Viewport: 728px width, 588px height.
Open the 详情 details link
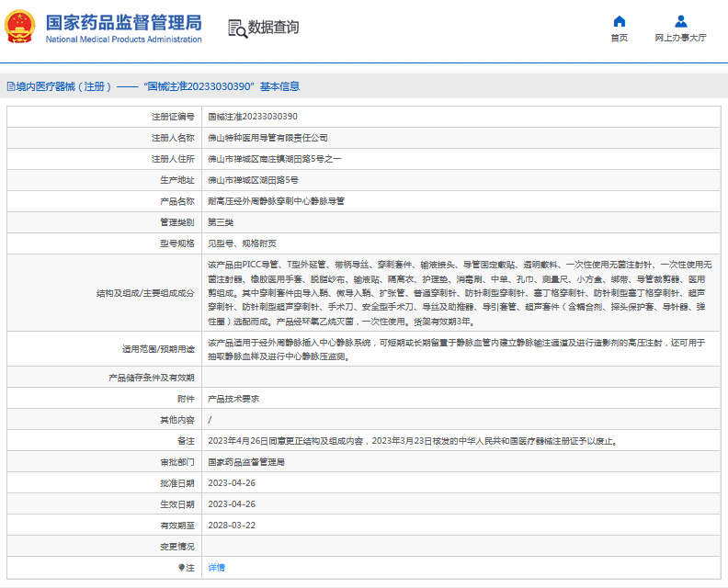pyautogui.click(x=216, y=568)
